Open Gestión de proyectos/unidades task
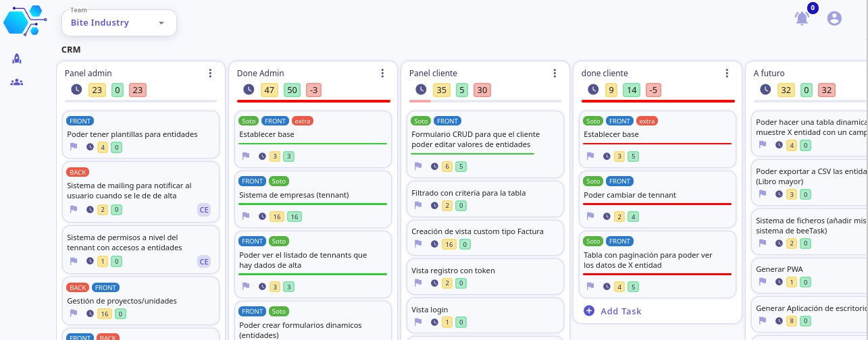 pyautogui.click(x=141, y=301)
